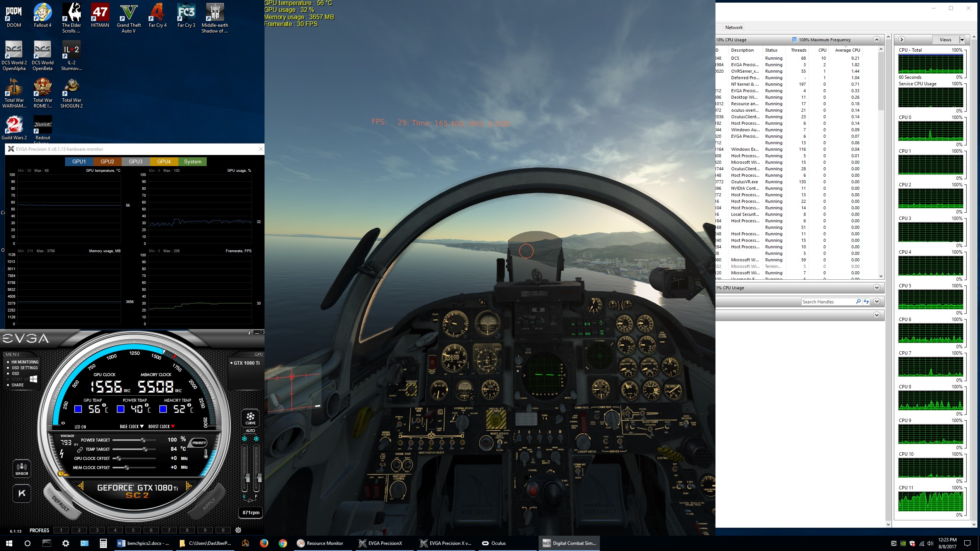The image size is (980, 551).
Task: Click the Firefox icon in the taskbar
Action: [264, 543]
